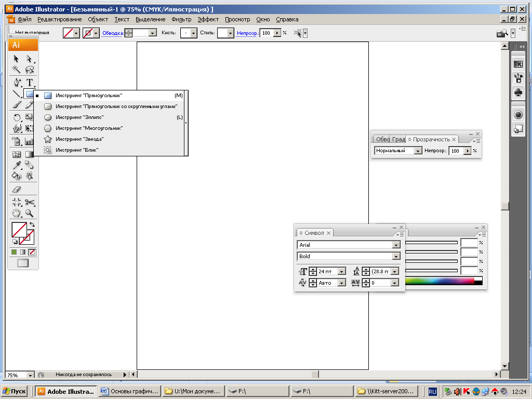Select the Zoom magnifier tool
This screenshot has height=399, width=532.
30,214
